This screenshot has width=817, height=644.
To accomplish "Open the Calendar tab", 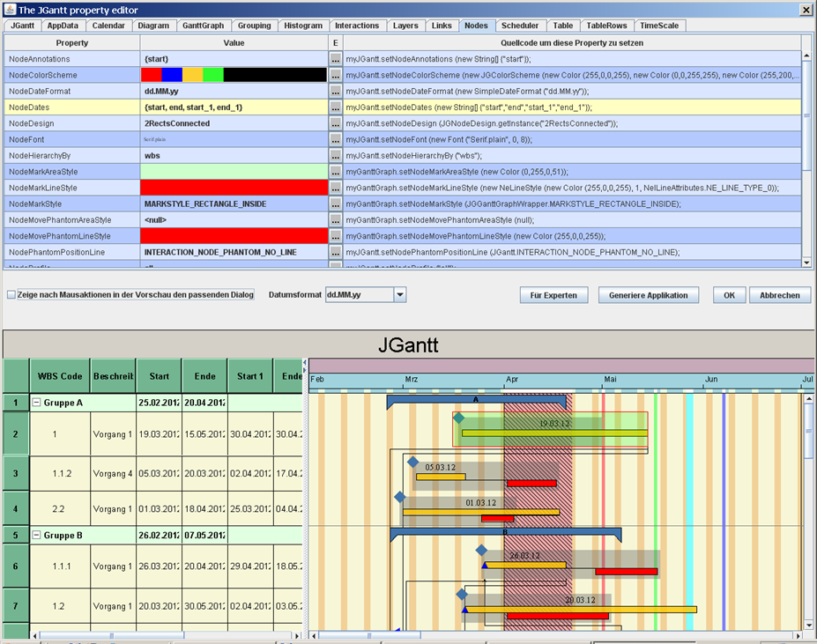I will [x=108, y=26].
